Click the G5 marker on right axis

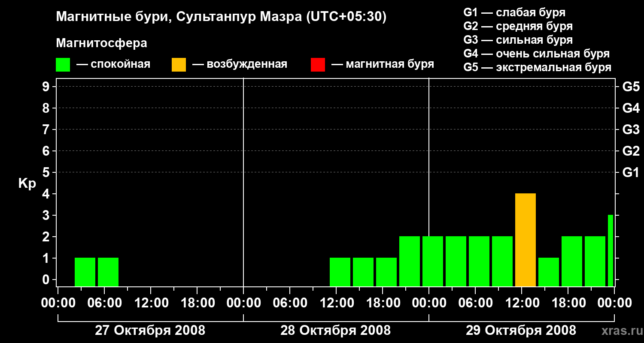tap(631, 87)
